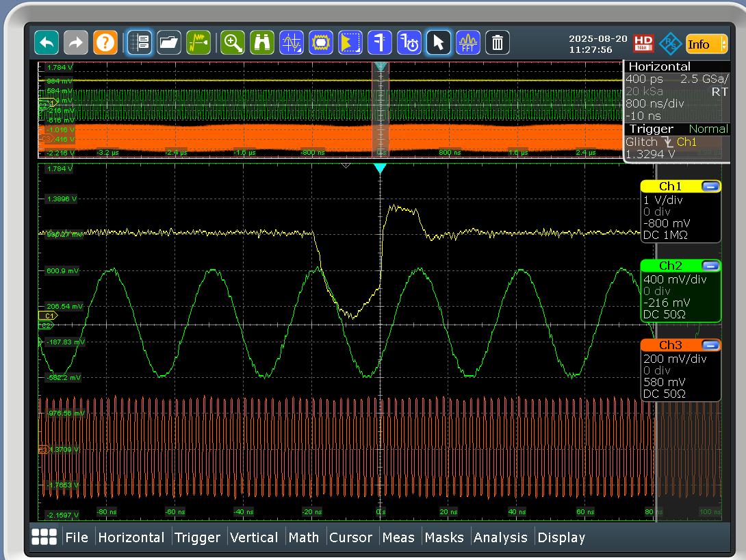Open the Help question mark icon
Screen dimensions: 746x560
[x=105, y=43]
